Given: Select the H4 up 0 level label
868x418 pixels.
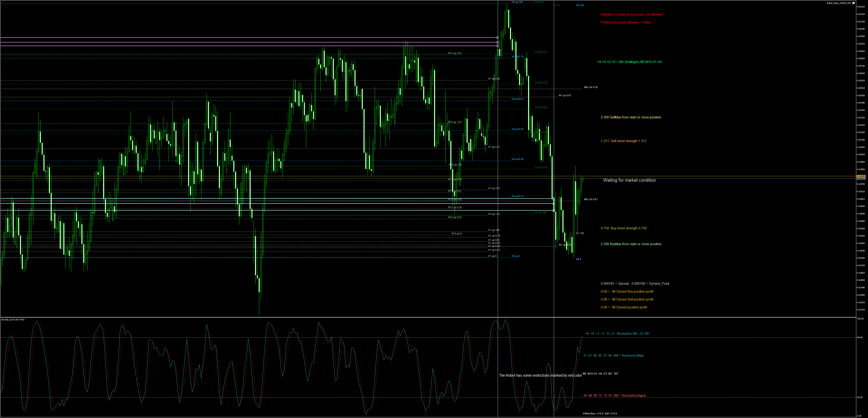Looking at the screenshot, I should point(516,256).
